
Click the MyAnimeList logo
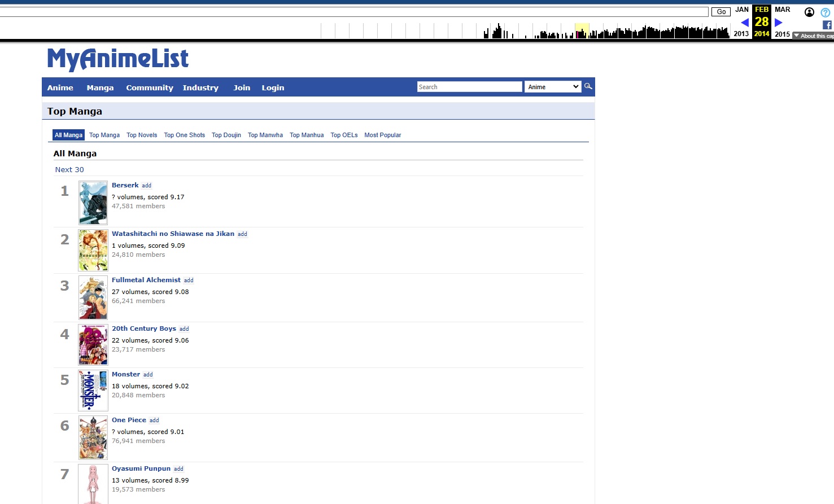(117, 59)
